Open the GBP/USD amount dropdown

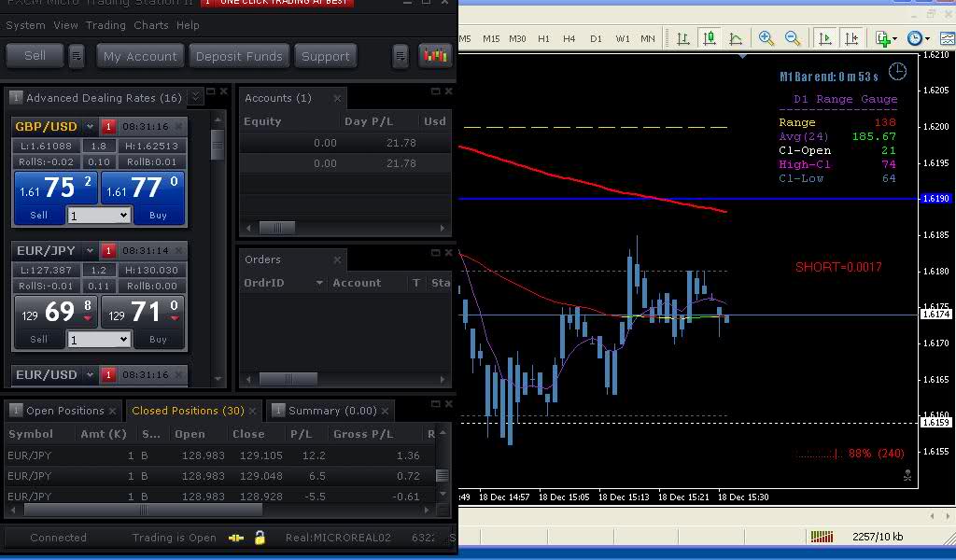[x=122, y=216]
